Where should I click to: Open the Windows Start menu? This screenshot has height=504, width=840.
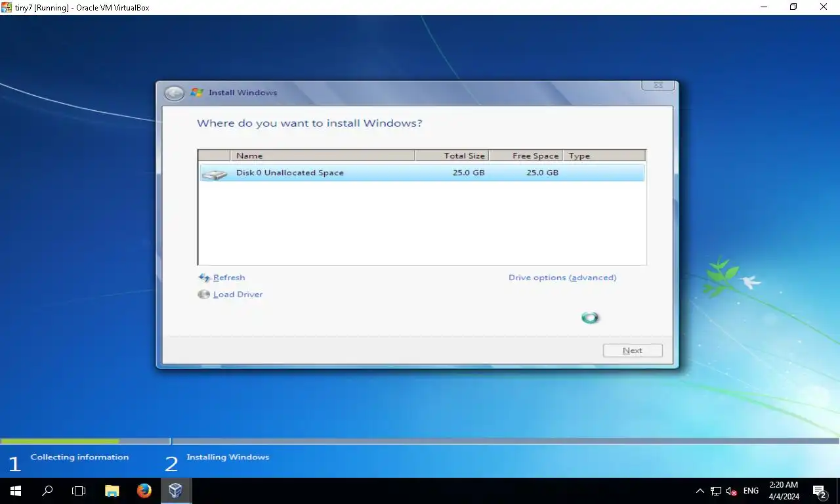16,491
